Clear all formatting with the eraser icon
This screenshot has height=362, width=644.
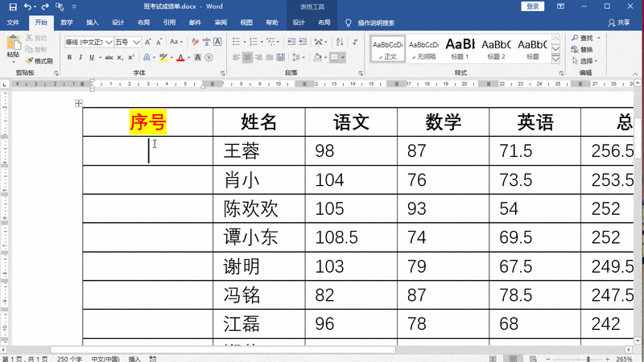pos(195,42)
